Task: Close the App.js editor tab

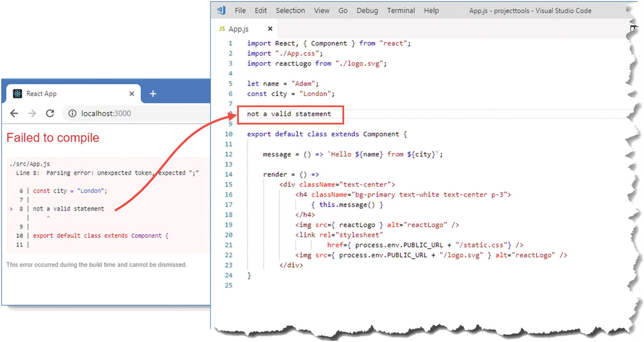Action: pos(270,29)
